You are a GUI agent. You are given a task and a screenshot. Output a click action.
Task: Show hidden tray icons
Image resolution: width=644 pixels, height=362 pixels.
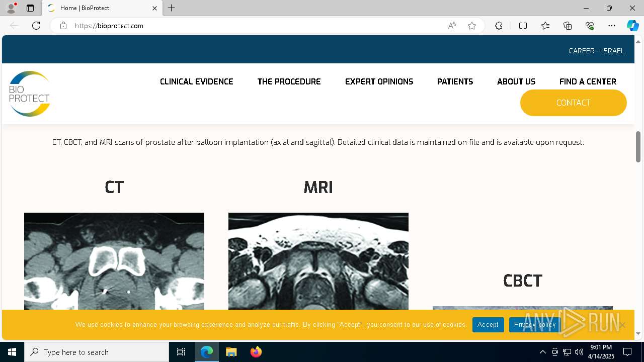[x=542, y=352]
